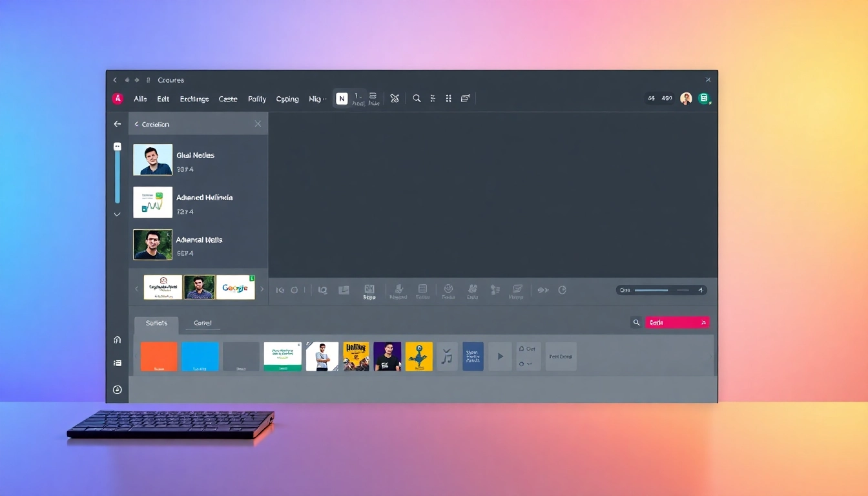868x496 pixels.
Task: Click the music note tile in bottom strip
Action: point(447,356)
